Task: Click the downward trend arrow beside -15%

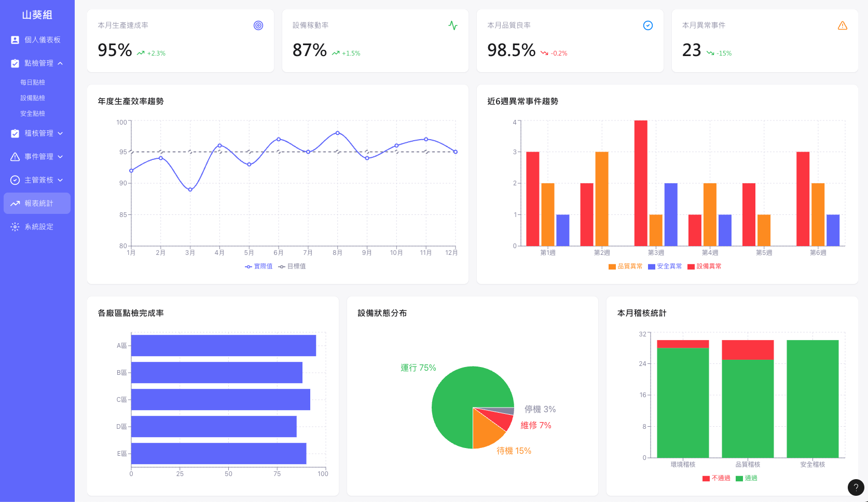Action: tap(710, 53)
